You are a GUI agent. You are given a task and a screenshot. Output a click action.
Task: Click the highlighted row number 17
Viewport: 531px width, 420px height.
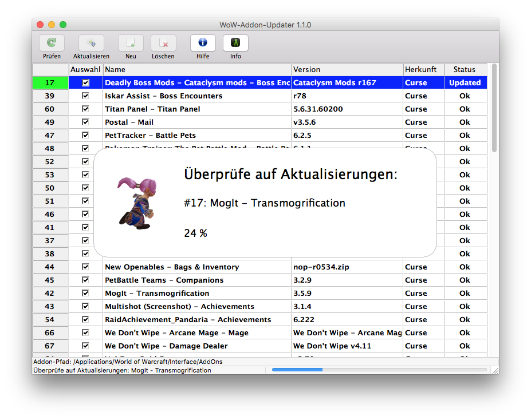[50, 82]
